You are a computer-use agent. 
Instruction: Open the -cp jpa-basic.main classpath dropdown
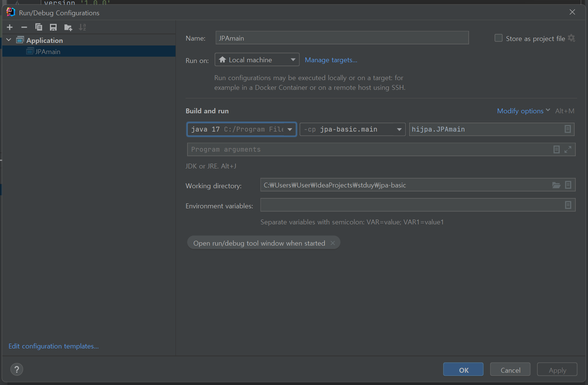353,129
